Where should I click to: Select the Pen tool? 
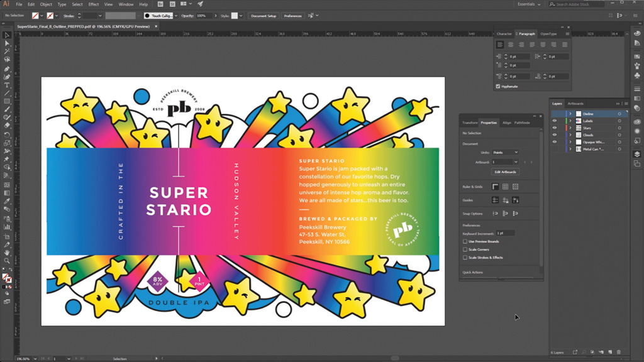tap(7, 69)
